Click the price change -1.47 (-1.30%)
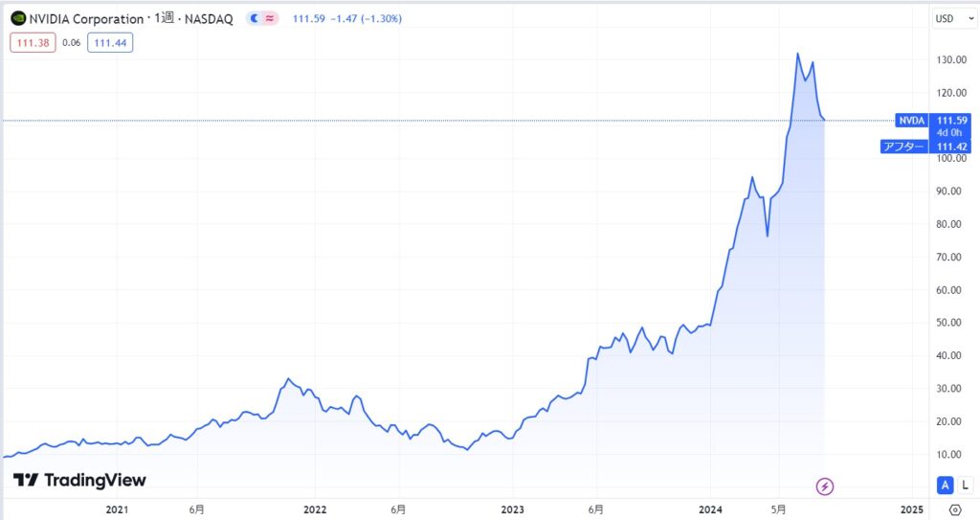The image size is (980, 520). (366, 19)
